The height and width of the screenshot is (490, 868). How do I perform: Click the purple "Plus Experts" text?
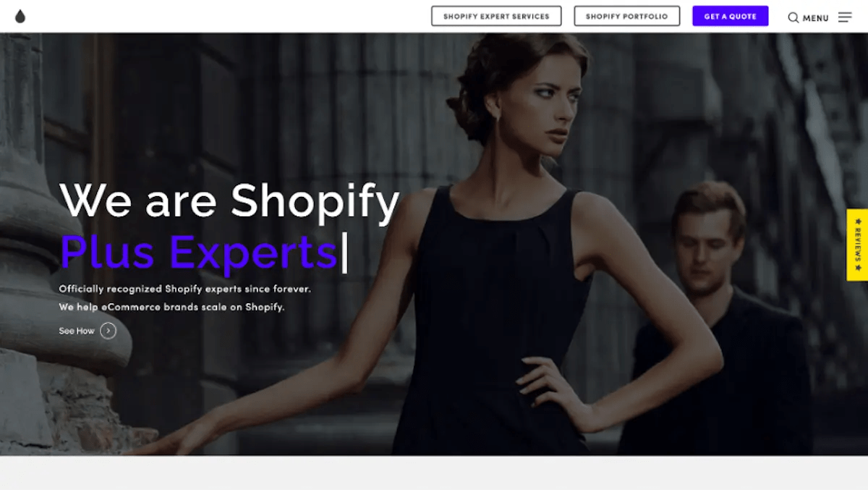tap(198, 253)
